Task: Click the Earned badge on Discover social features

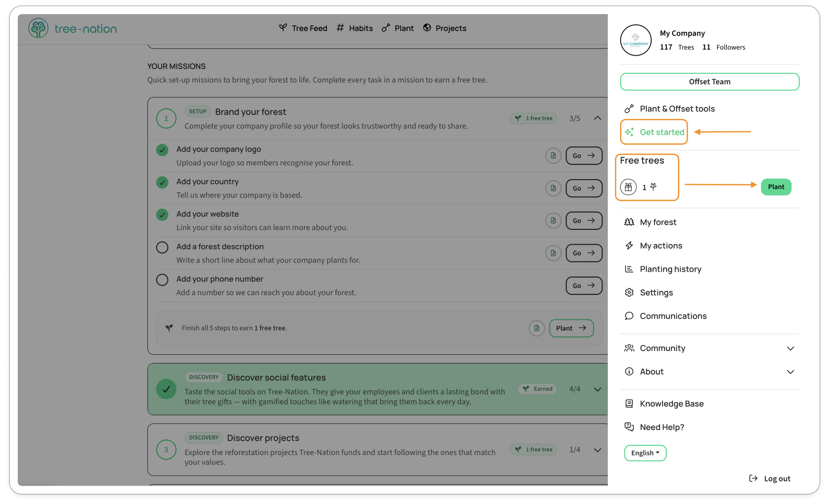Action: click(x=537, y=389)
